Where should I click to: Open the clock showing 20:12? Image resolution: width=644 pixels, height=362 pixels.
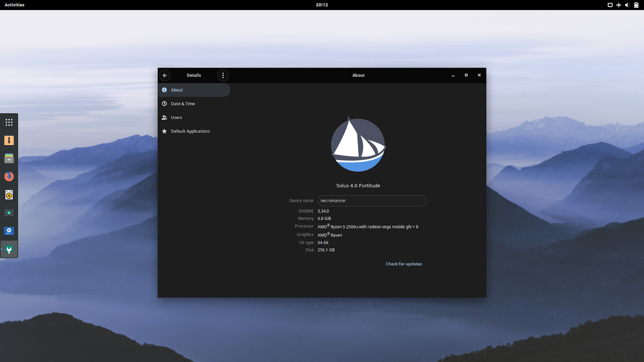pos(322,5)
